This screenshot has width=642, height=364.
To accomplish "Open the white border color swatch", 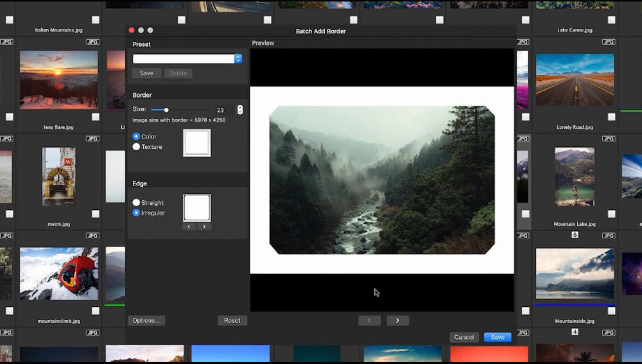I will click(197, 143).
